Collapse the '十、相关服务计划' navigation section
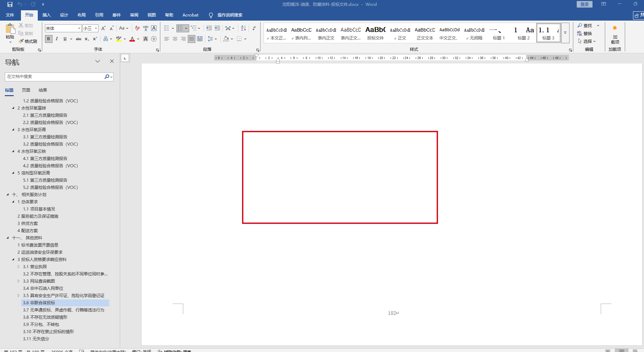This screenshot has width=644, height=352. coord(8,195)
